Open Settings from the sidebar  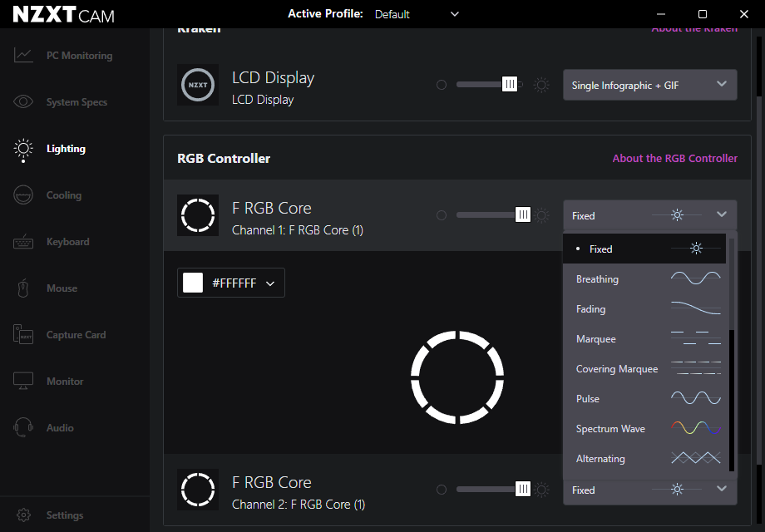tap(65, 515)
